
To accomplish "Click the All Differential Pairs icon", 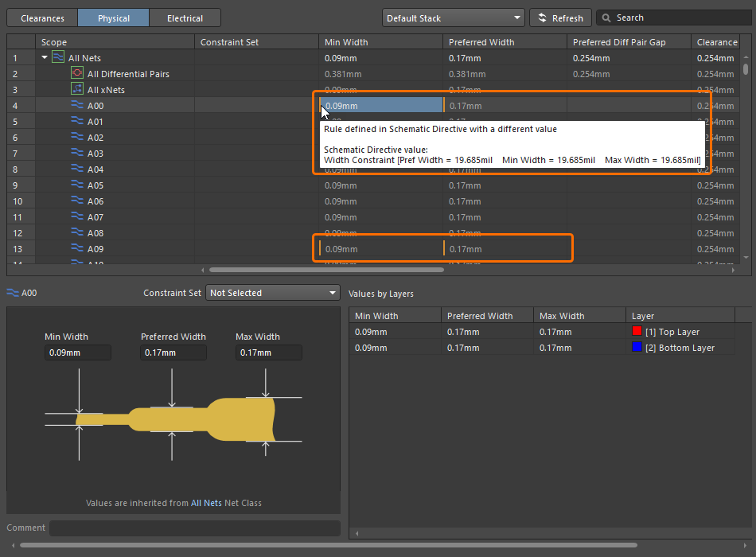I will pos(76,73).
